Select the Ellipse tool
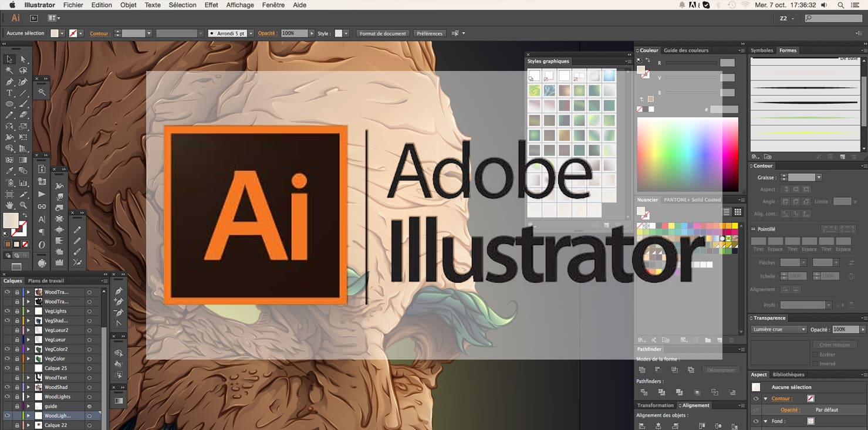The image size is (868, 430). pos(9,104)
